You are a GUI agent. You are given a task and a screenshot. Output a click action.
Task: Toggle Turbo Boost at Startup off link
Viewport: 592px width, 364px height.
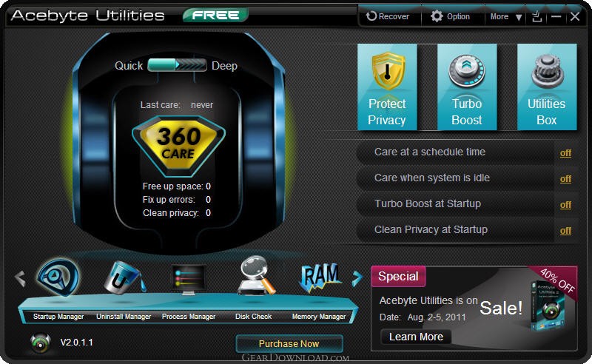click(x=565, y=205)
